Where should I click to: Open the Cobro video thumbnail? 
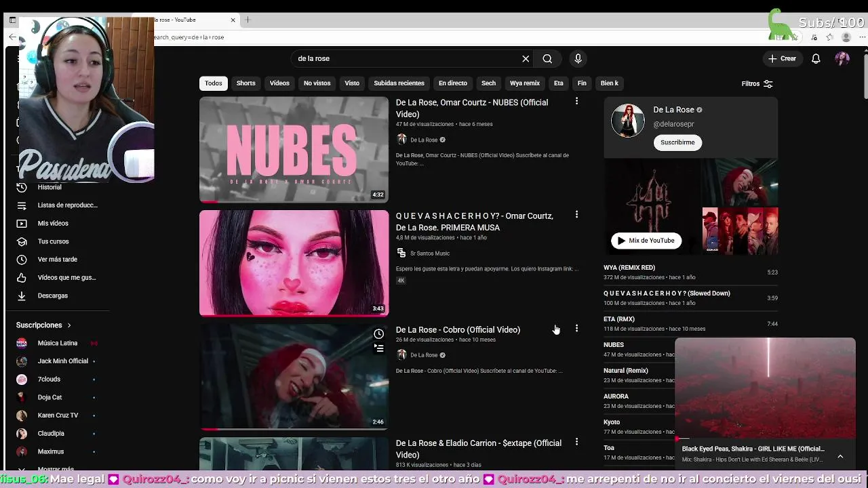(x=294, y=376)
